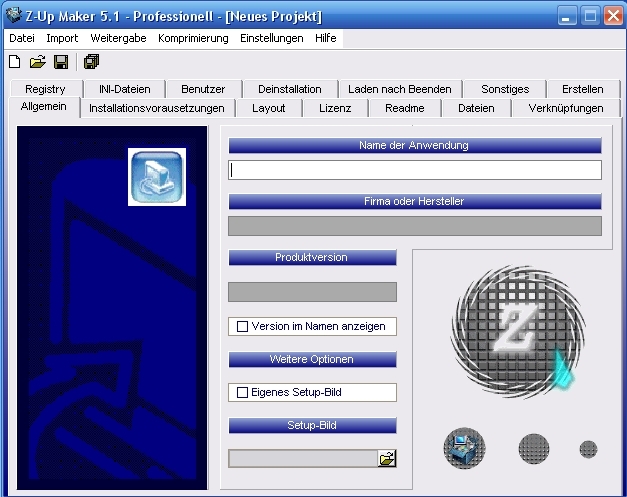Viewport: 627px width, 497px height.
Task: Click the round computer icon at bottom
Action: coord(464,448)
